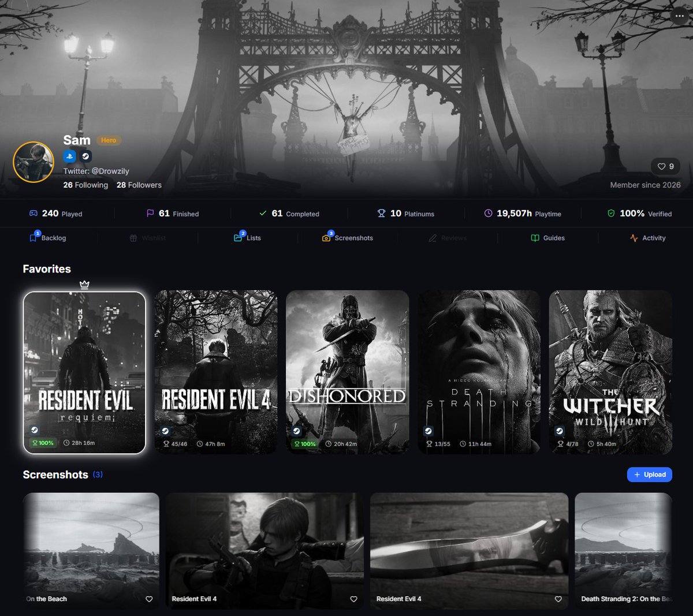
Task: Click the Steam icon on the Dishonored card
Action: point(297,431)
